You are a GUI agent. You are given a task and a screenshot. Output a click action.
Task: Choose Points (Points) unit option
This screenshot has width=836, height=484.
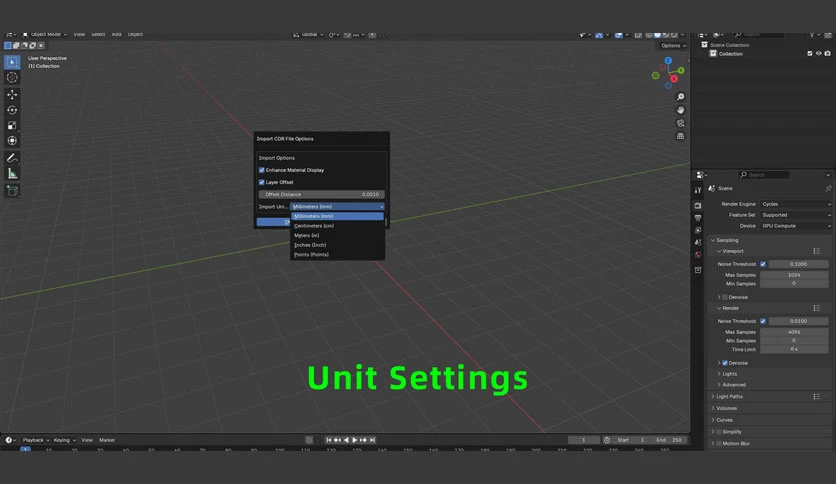[x=337, y=255]
